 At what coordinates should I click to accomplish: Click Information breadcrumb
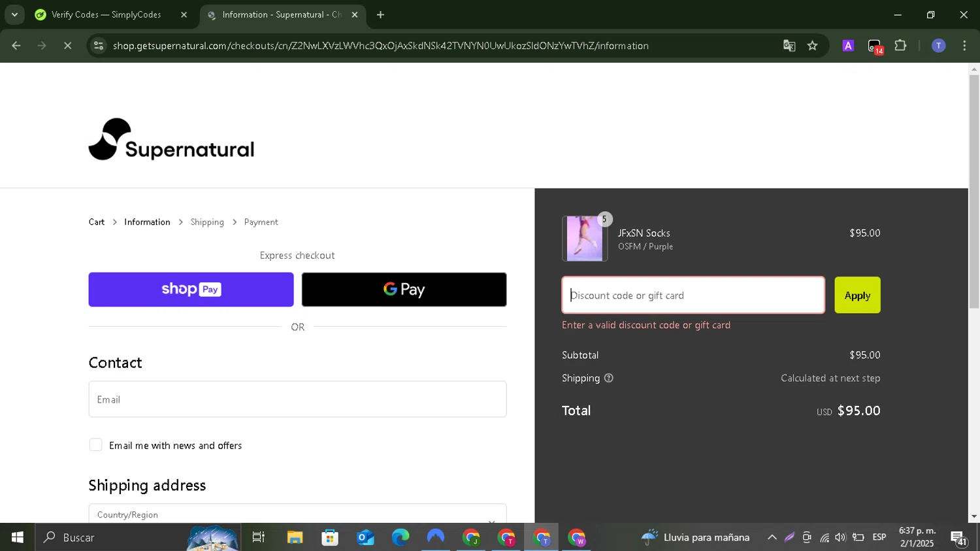pos(147,222)
